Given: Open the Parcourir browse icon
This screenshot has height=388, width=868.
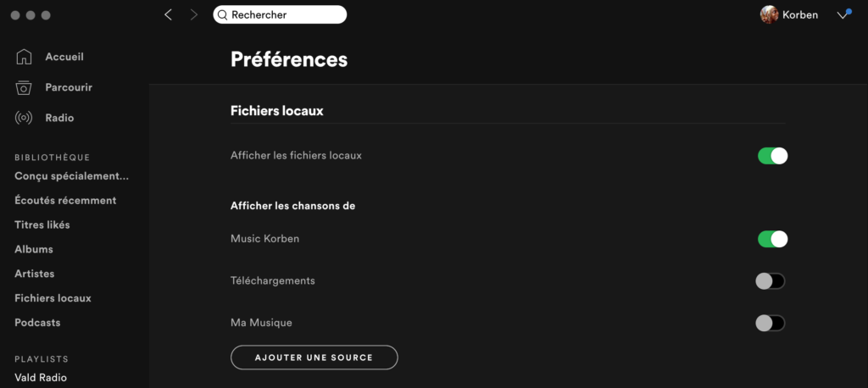Looking at the screenshot, I should pyautogui.click(x=24, y=87).
